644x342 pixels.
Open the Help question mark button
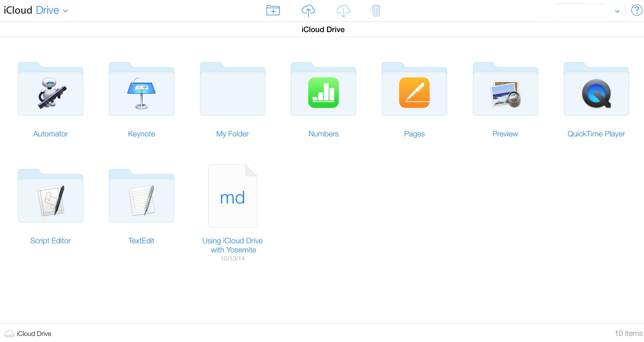[x=637, y=10]
